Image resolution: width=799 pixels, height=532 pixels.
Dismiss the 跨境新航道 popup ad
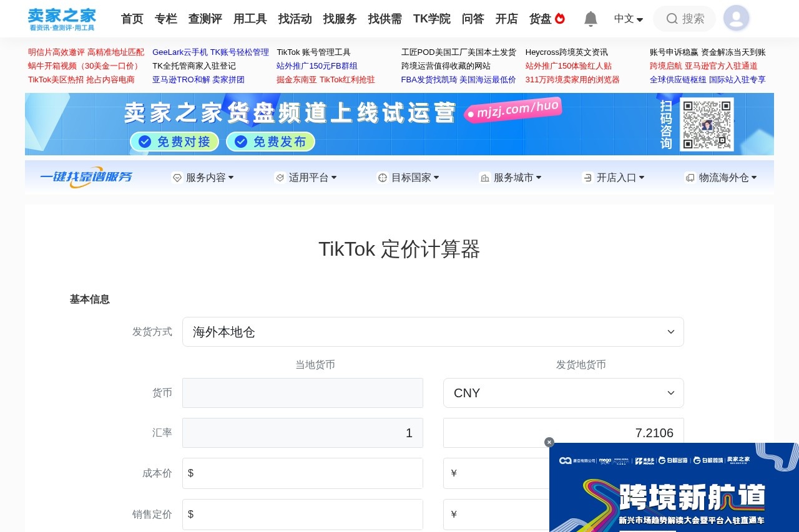coord(549,442)
